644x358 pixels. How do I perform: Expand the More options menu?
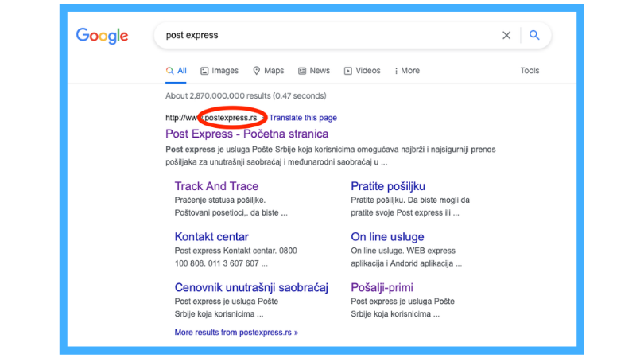(x=405, y=71)
